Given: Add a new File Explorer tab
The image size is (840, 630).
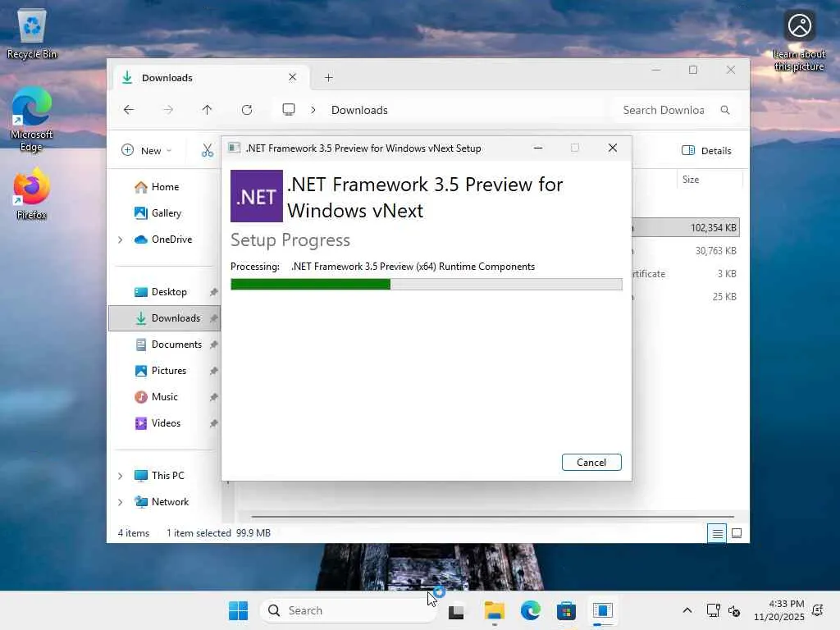Looking at the screenshot, I should 328,78.
